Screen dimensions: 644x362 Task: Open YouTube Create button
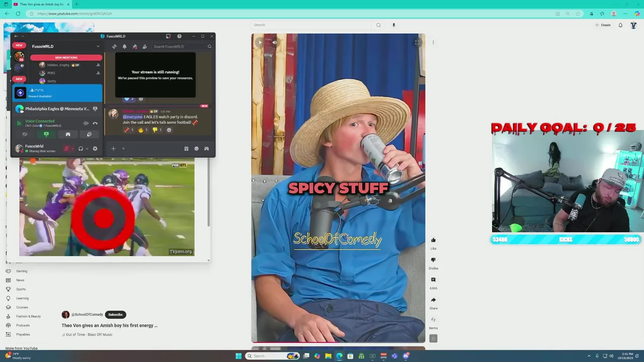click(603, 25)
